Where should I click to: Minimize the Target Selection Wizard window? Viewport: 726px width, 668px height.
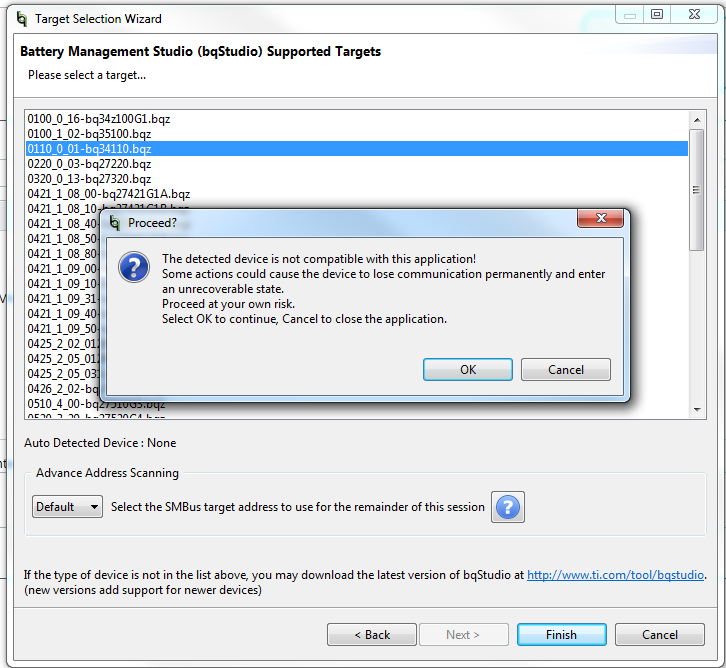coord(630,14)
